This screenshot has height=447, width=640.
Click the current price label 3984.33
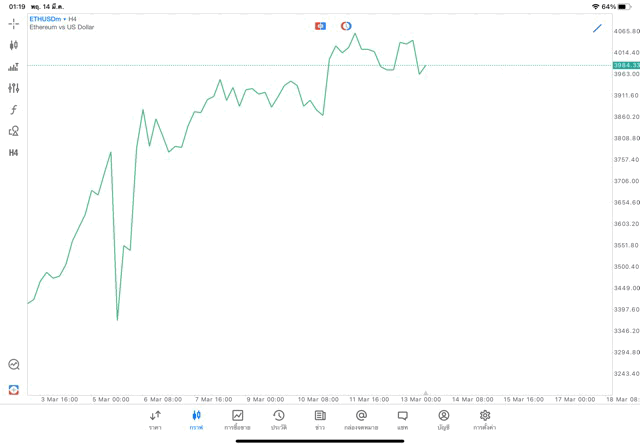pyautogui.click(x=626, y=65)
